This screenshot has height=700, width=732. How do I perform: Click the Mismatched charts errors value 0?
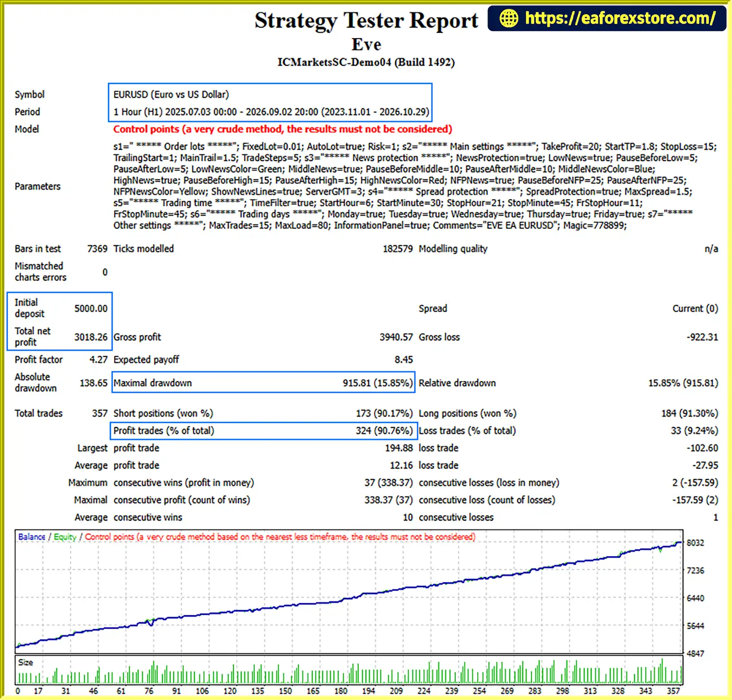(x=105, y=272)
